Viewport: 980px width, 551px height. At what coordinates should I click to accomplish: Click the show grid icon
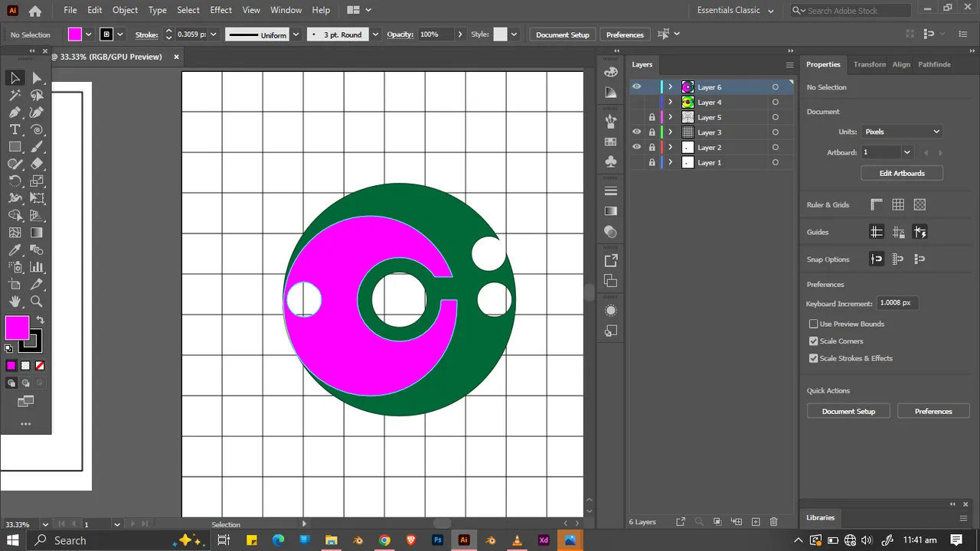click(898, 204)
